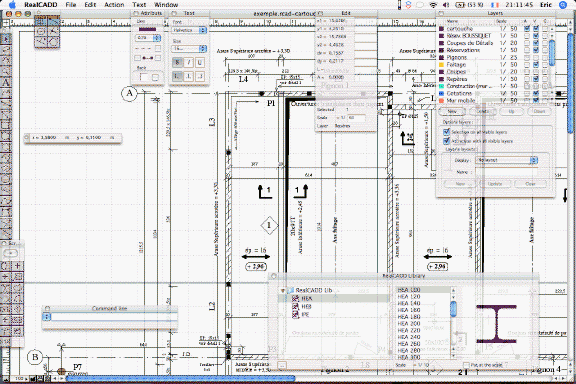Toggle visibility of Faîtage layer

coord(536,65)
